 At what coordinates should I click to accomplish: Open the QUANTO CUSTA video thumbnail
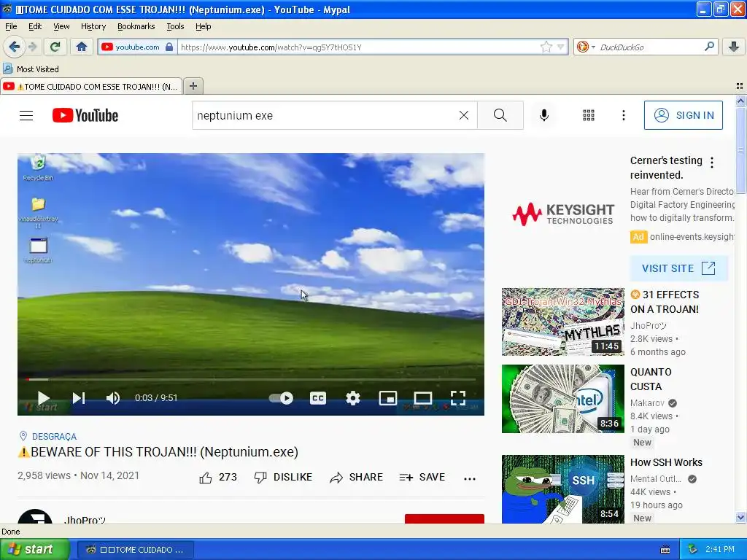tap(563, 399)
